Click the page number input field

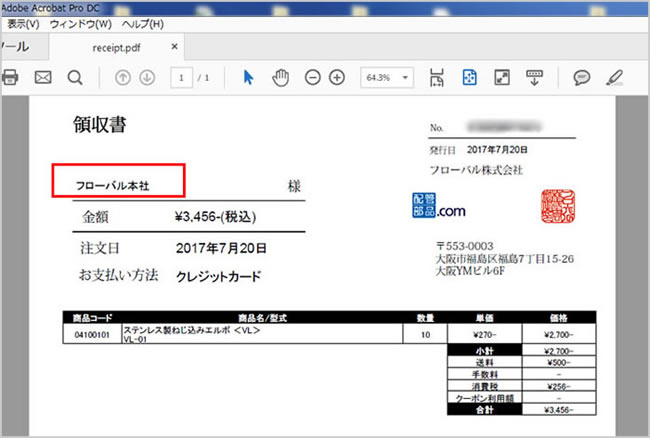tap(182, 77)
